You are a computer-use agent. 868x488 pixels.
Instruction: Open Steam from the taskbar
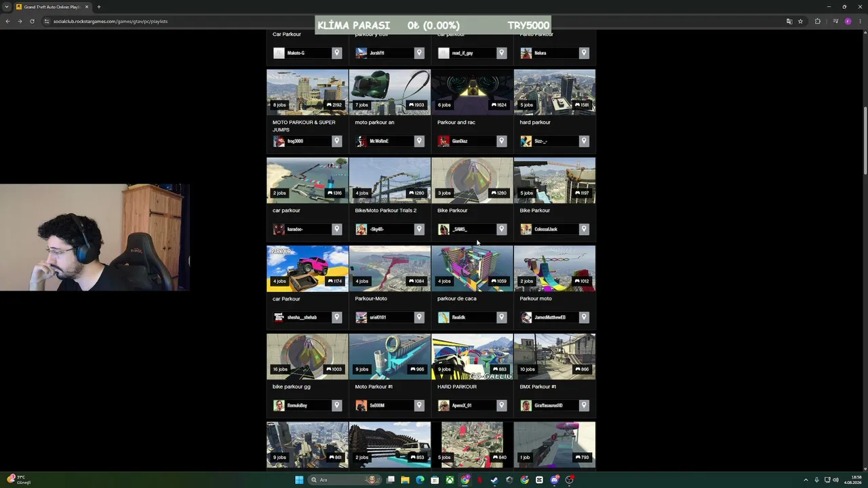(x=494, y=480)
